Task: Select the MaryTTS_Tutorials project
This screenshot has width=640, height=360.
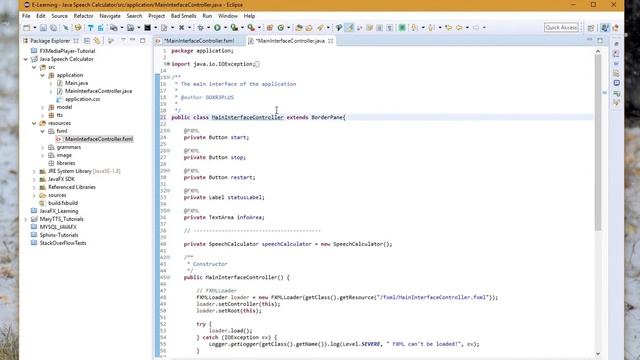Action: point(61,219)
